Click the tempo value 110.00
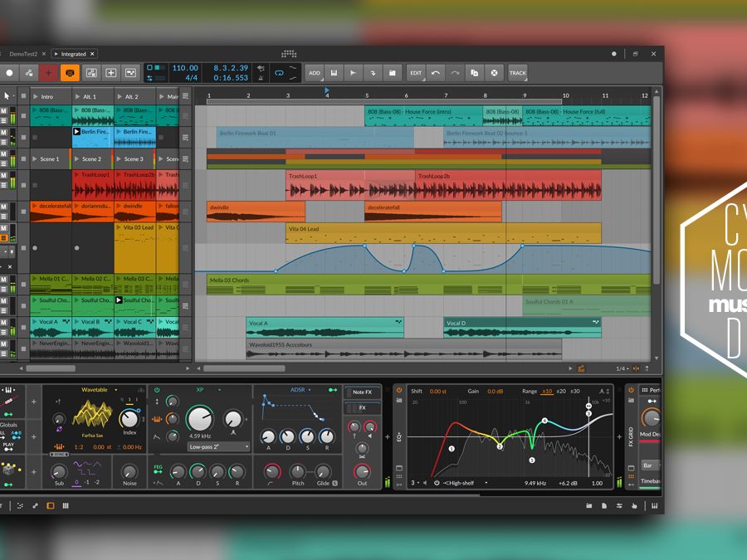This screenshot has width=747, height=560. pyautogui.click(x=185, y=68)
